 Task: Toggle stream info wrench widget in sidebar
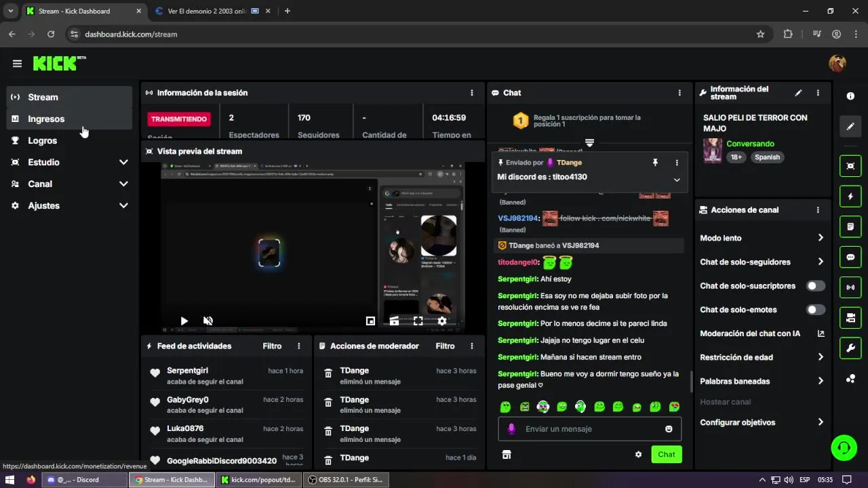pos(850,348)
